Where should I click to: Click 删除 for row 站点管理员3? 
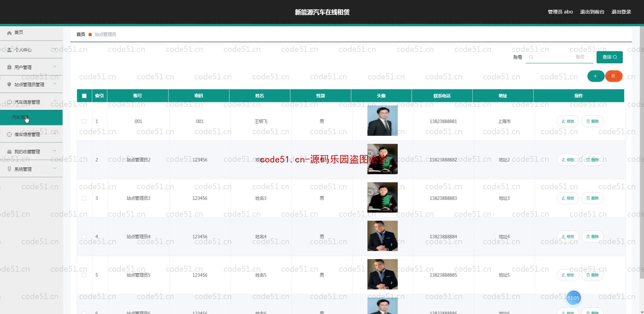pos(592,198)
